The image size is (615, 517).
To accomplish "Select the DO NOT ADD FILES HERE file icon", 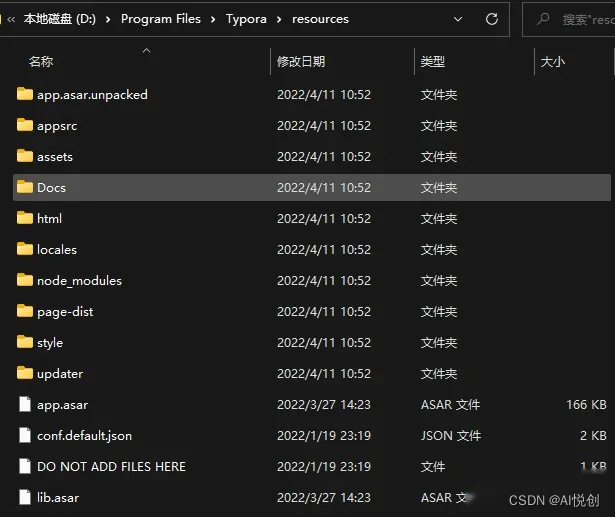I will [x=25, y=466].
